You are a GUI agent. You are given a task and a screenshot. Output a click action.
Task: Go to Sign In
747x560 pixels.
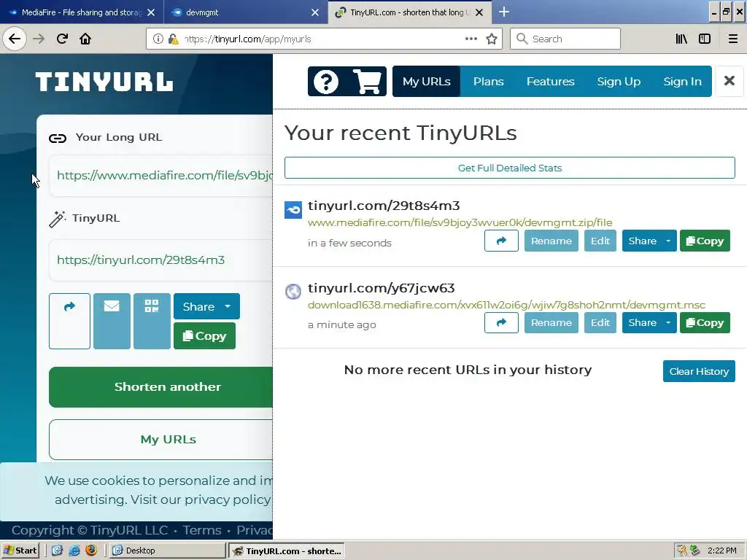pos(682,82)
